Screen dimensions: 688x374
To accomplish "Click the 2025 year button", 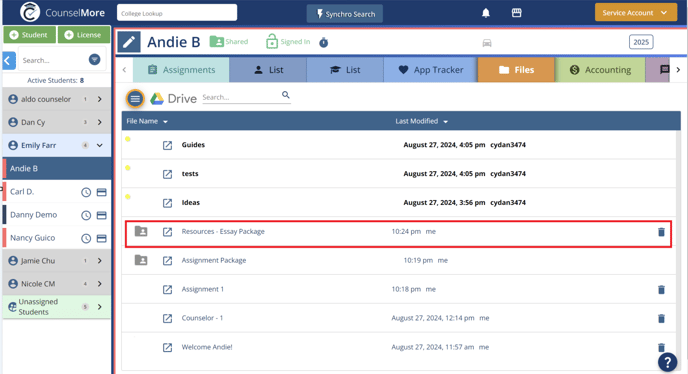I will click(x=641, y=42).
